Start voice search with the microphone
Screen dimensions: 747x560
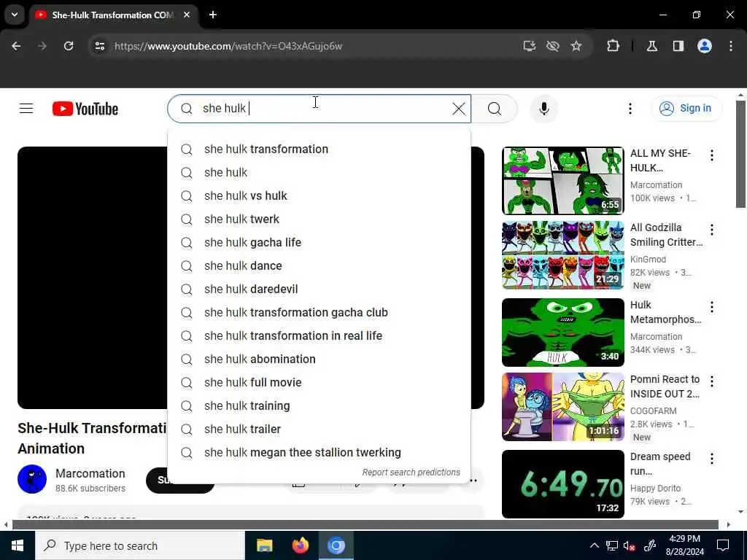544,109
